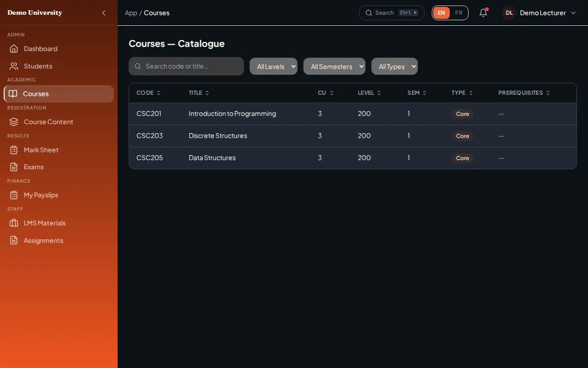This screenshot has height=368, width=588.
Task: Click the Discrete Structures course title
Action: [218, 136]
